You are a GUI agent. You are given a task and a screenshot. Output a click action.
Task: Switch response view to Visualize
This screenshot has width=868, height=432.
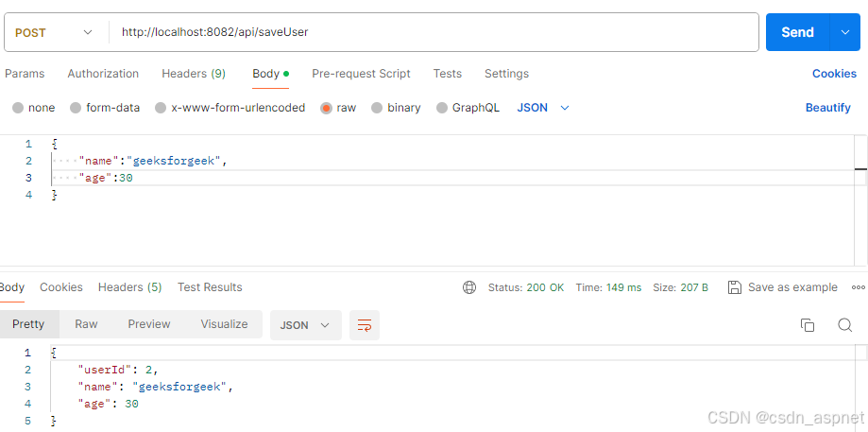224,324
